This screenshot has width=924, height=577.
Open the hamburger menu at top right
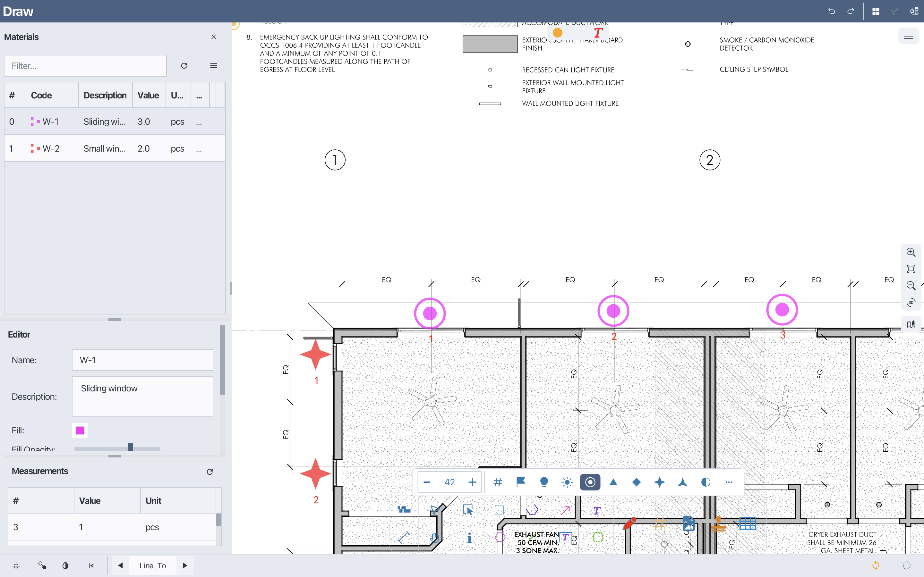tap(908, 36)
